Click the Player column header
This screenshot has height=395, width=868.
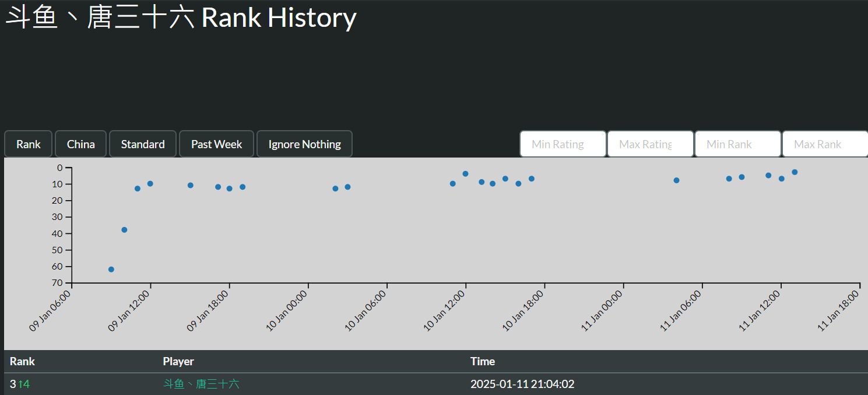point(178,361)
